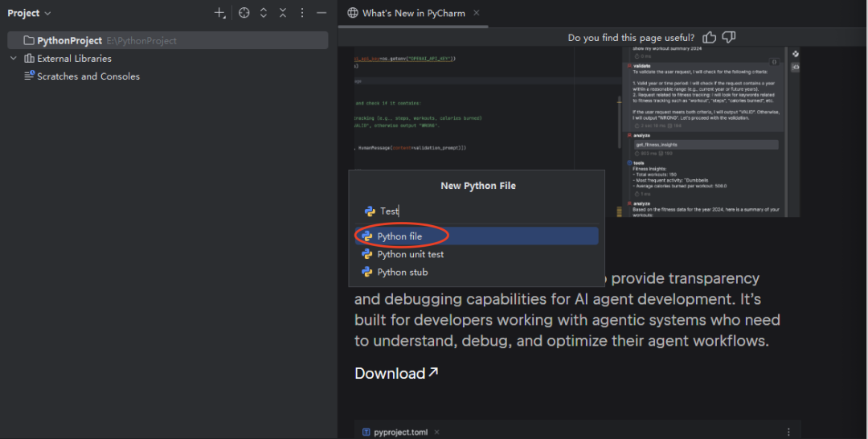Viewport: 868px width, 439px height.
Task: Hide the Project panel with minimize icon
Action: (x=321, y=13)
